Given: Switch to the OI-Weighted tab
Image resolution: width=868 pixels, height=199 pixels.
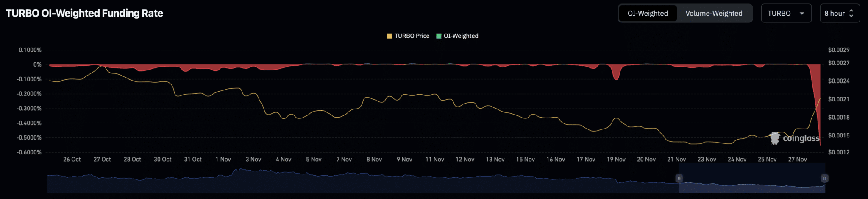Looking at the screenshot, I should click(647, 13).
